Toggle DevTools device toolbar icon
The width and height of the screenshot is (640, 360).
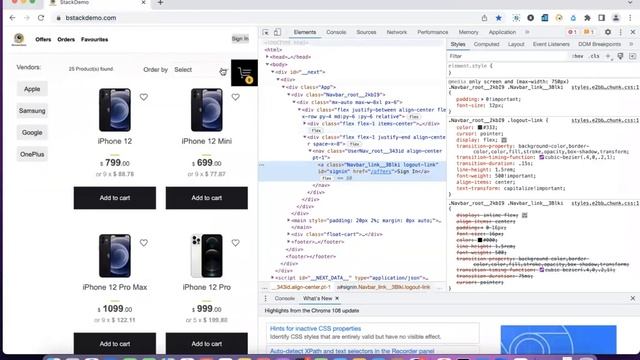(278, 32)
